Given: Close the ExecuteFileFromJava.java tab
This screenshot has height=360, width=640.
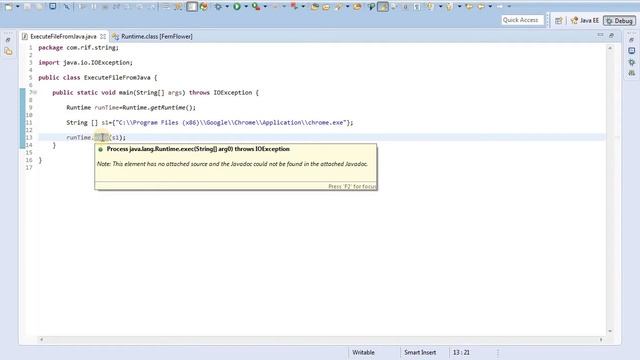Looking at the screenshot, I should [103, 36].
